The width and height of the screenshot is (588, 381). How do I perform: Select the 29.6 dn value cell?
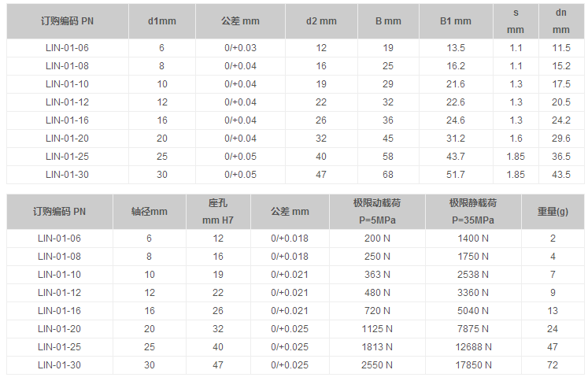point(561,139)
